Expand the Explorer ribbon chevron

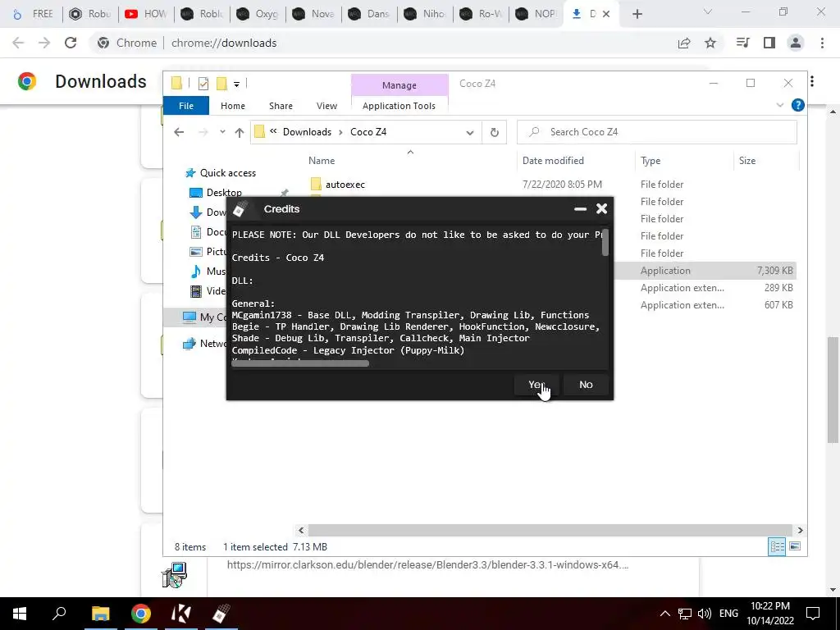click(779, 106)
